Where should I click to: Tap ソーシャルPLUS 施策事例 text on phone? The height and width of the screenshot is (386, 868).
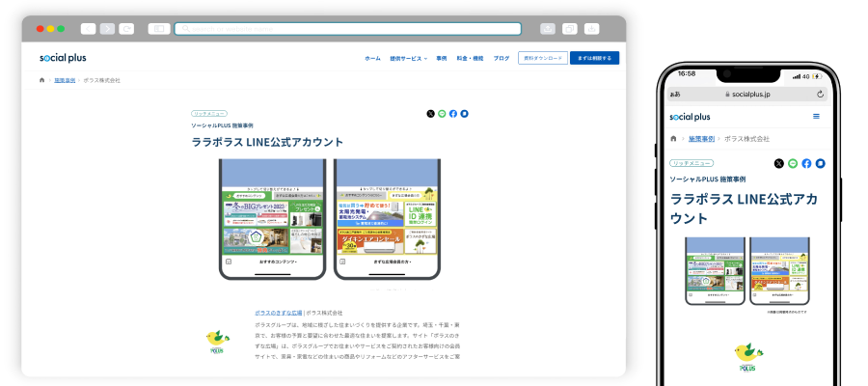pos(708,179)
